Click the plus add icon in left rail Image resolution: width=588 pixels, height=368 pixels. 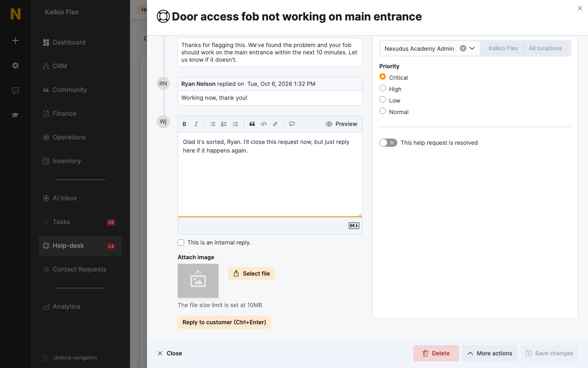16,40
